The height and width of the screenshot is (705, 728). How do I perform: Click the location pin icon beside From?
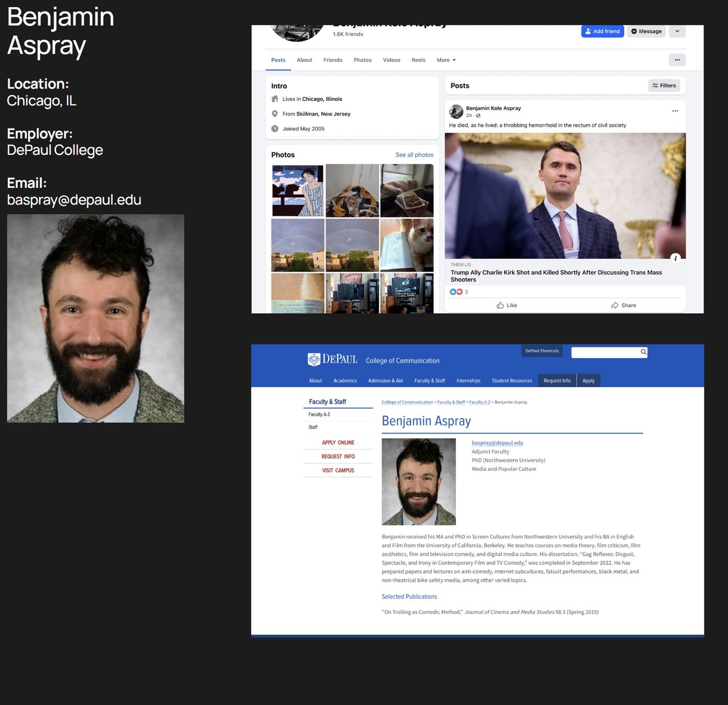(x=275, y=114)
